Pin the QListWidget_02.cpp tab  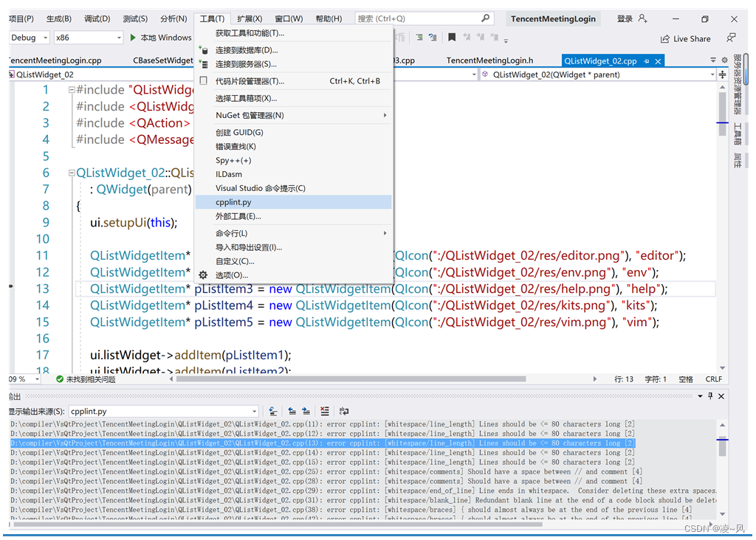(647, 61)
